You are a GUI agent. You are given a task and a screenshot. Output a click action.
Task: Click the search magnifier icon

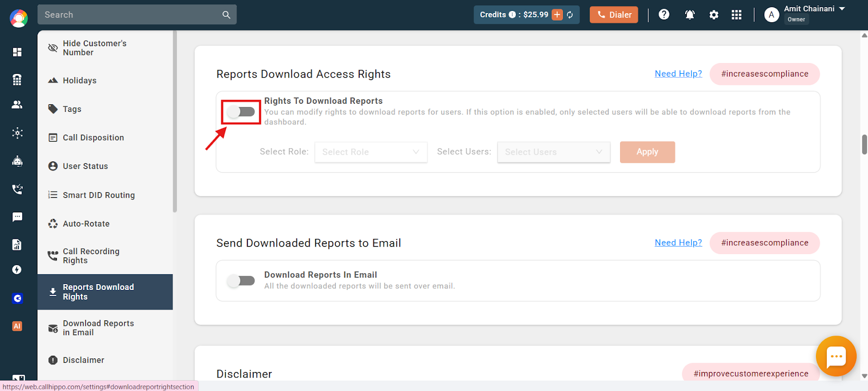pos(226,15)
